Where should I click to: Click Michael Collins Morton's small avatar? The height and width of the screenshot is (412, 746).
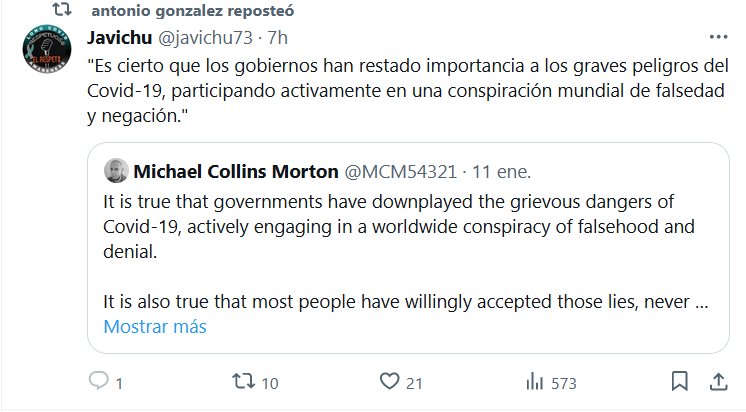116,169
